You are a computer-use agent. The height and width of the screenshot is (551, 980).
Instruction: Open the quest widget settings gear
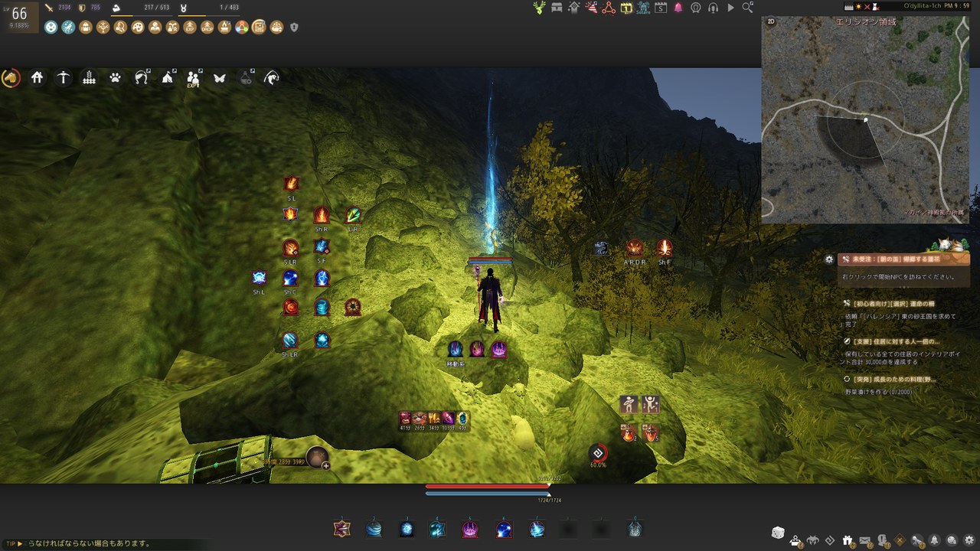pyautogui.click(x=829, y=259)
